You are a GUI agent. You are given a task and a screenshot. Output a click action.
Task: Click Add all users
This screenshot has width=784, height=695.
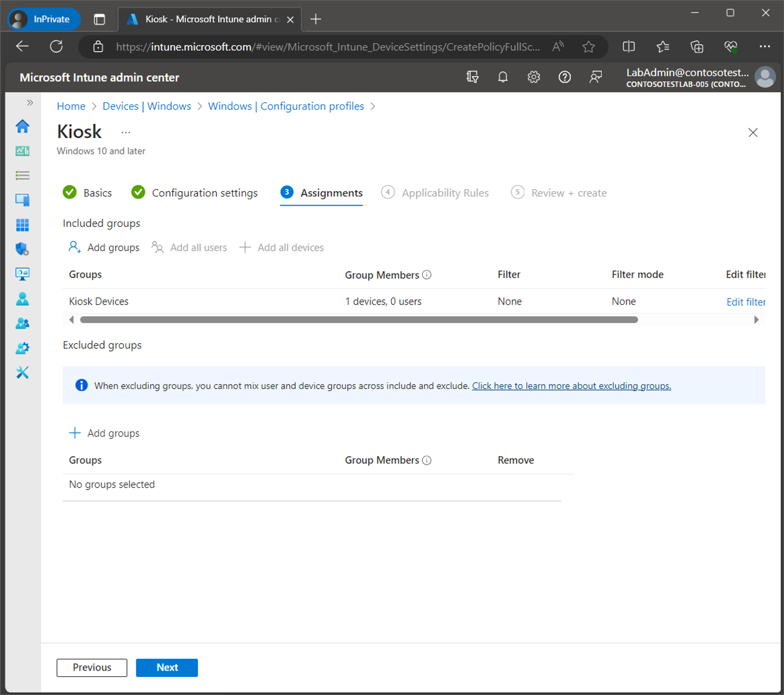189,247
